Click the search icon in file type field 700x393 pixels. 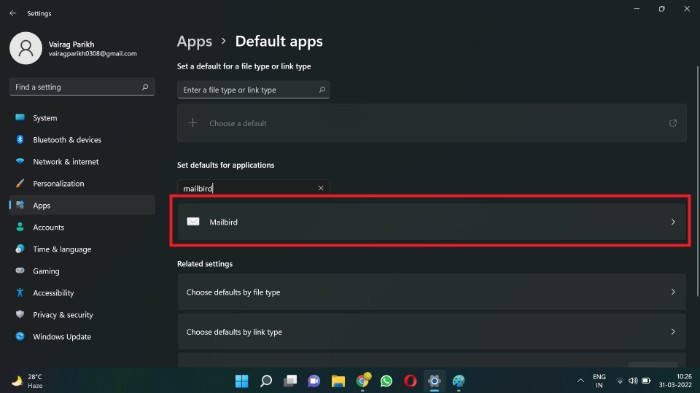click(x=322, y=90)
